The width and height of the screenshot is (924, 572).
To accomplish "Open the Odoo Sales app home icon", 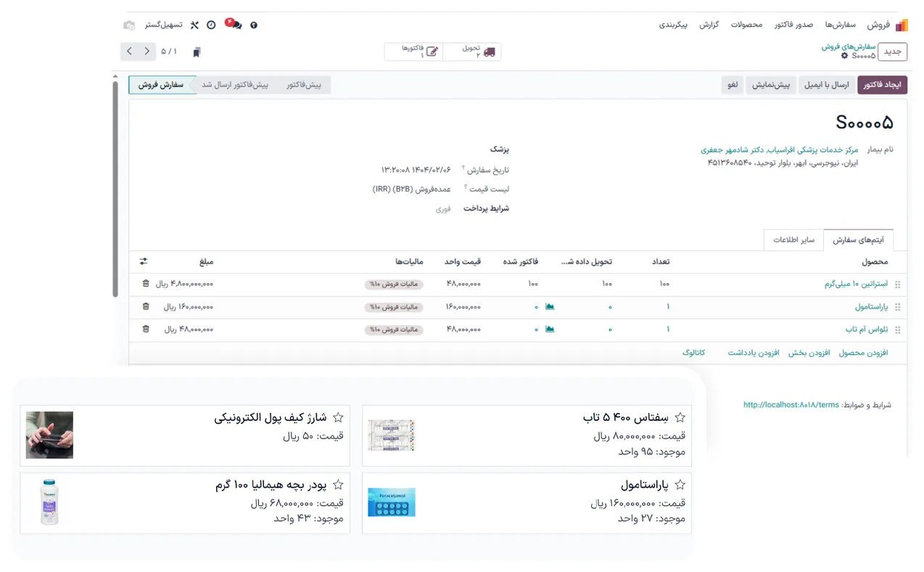I will point(902,25).
